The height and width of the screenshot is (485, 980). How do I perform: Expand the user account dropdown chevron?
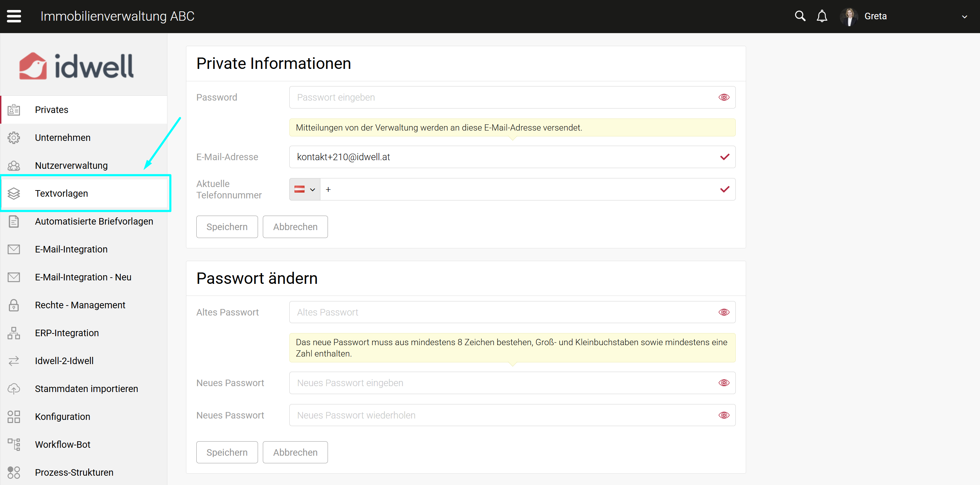964,17
